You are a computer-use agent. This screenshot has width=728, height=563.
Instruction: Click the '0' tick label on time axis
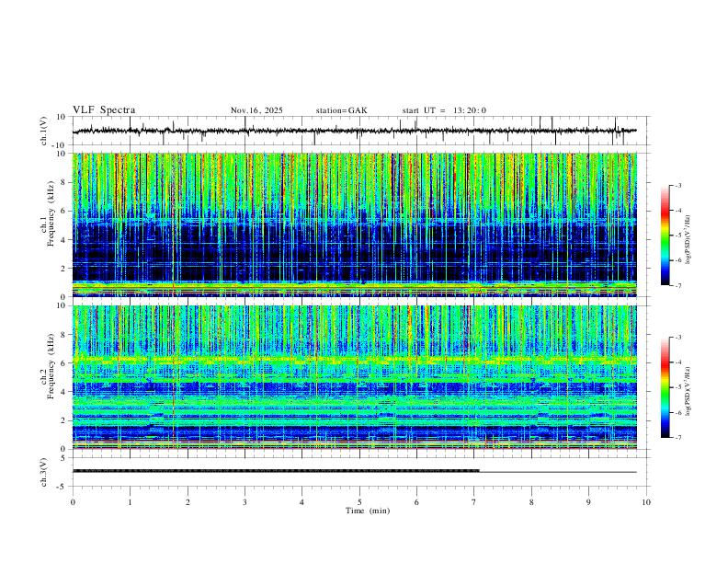pyautogui.click(x=73, y=502)
